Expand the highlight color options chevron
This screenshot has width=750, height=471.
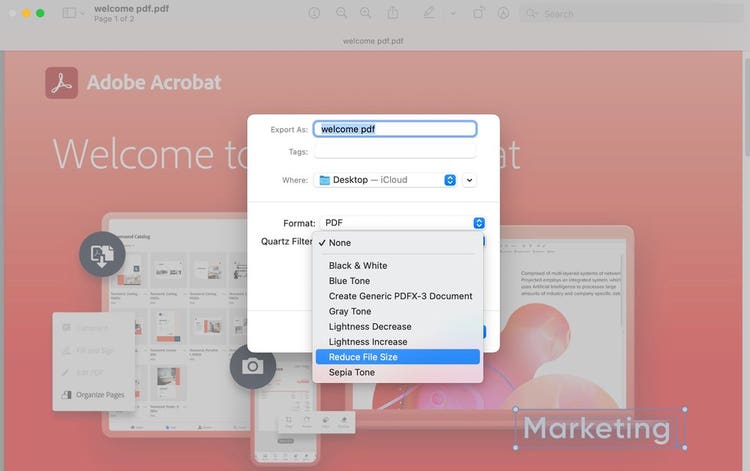coord(453,13)
